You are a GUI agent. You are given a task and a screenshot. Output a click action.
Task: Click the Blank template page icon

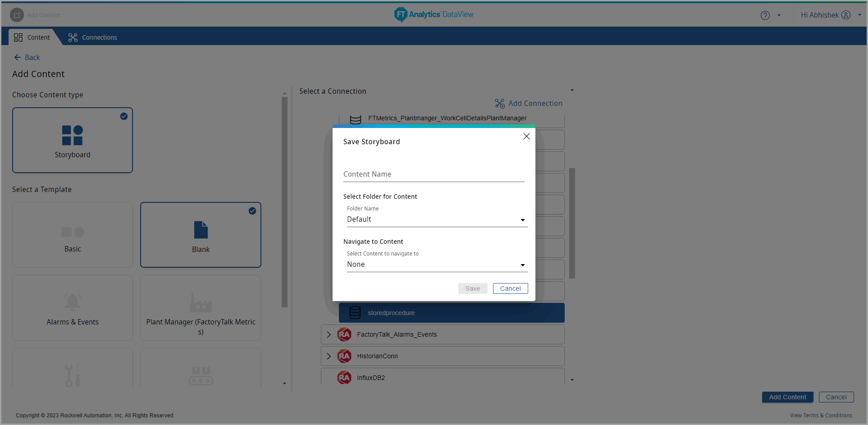click(201, 230)
